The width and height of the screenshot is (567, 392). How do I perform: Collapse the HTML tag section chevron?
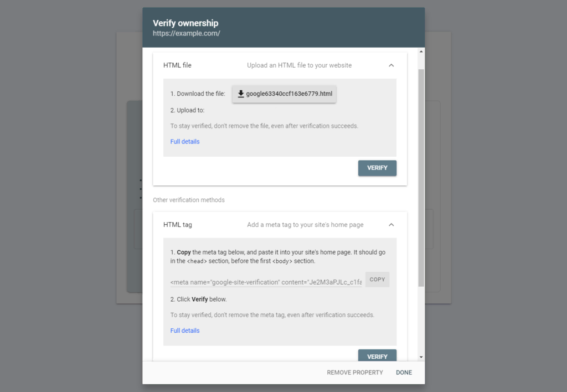click(391, 225)
